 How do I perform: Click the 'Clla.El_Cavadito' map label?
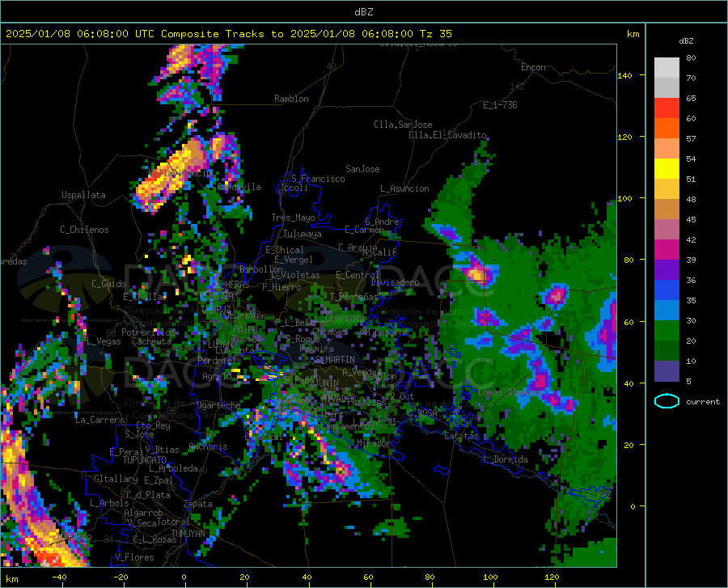pyautogui.click(x=447, y=135)
